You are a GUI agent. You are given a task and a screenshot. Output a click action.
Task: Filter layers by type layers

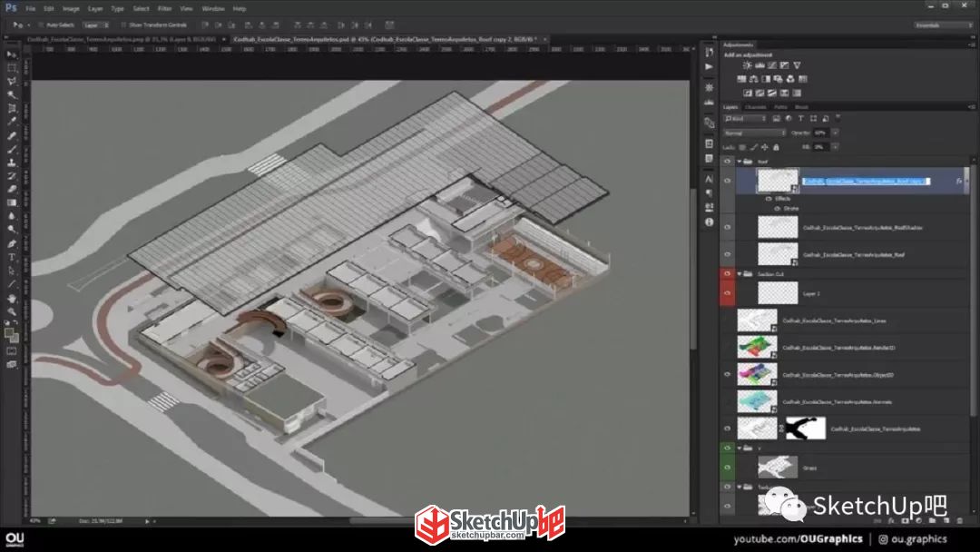[x=800, y=118]
